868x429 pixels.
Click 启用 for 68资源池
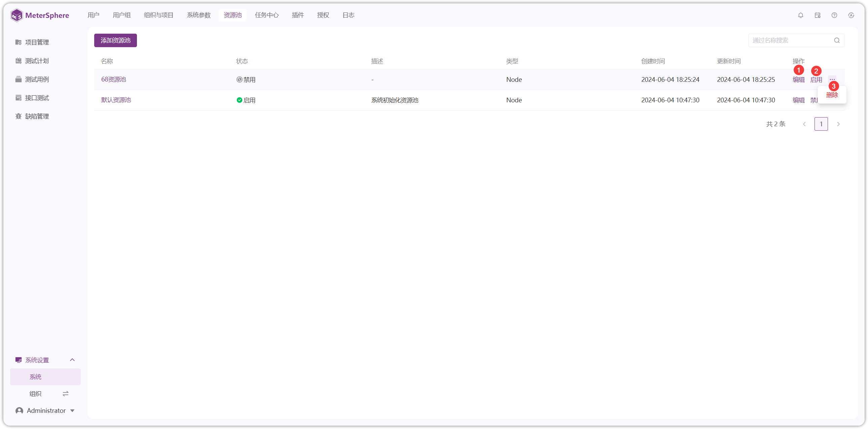(816, 80)
